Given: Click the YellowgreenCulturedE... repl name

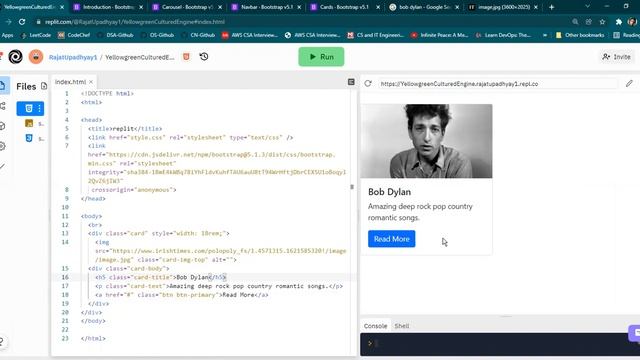Looking at the screenshot, I should [x=140, y=57].
